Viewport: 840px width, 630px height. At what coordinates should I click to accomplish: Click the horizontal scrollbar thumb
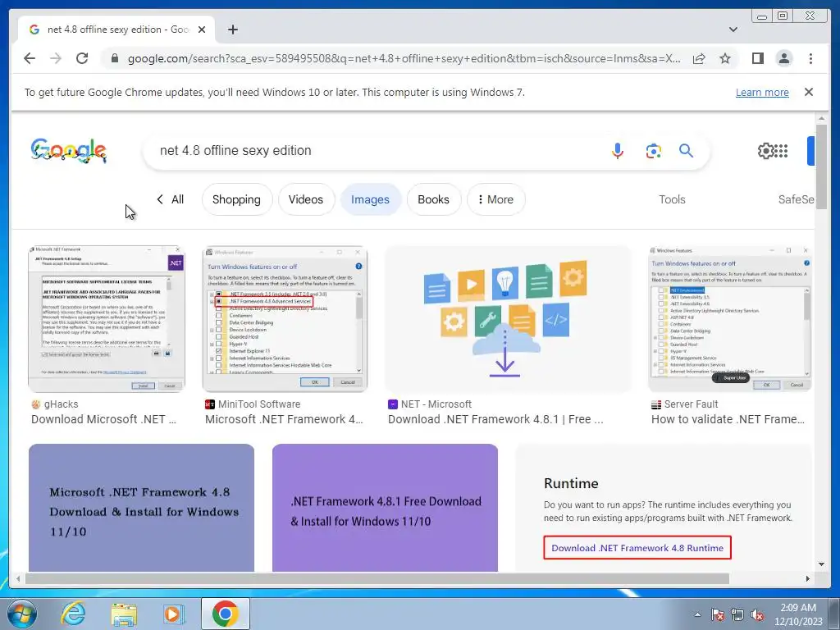377,578
